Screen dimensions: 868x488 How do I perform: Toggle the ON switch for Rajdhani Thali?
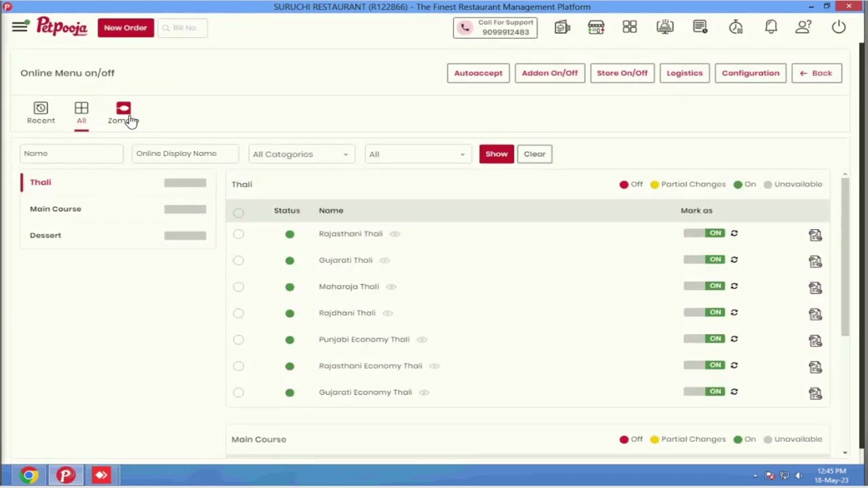click(704, 312)
